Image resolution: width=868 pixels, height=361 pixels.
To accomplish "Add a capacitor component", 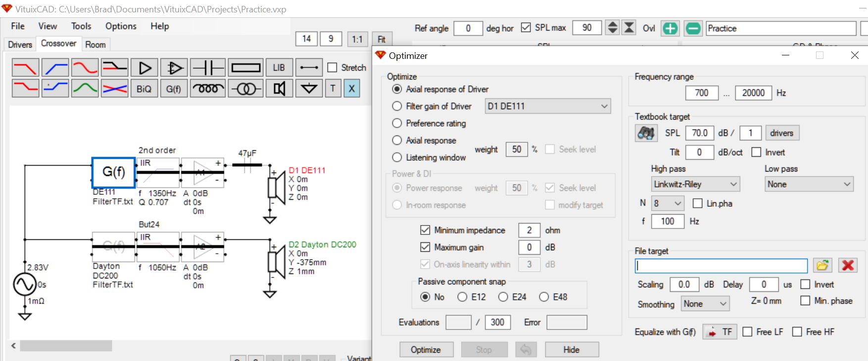I will tap(208, 68).
